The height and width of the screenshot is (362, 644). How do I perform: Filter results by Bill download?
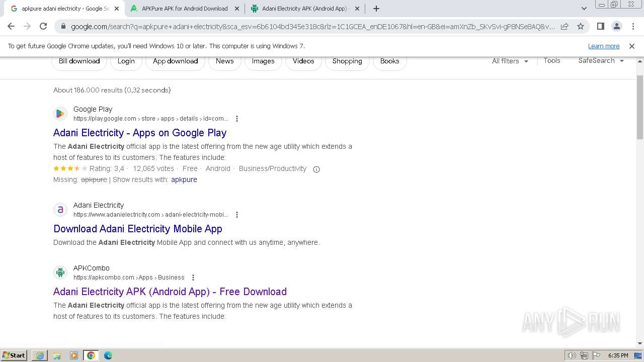(79, 61)
